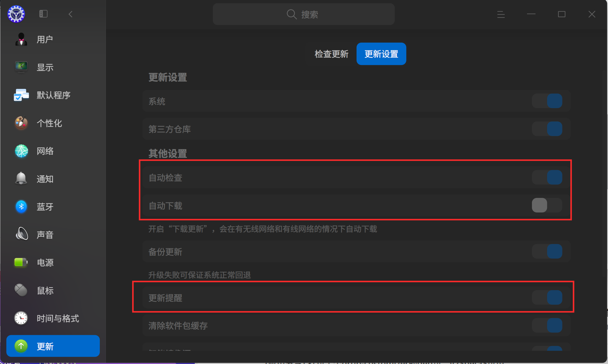Open the 用户 (Users) settings icon
Viewport: 608px width, 364px height.
pos(21,39)
